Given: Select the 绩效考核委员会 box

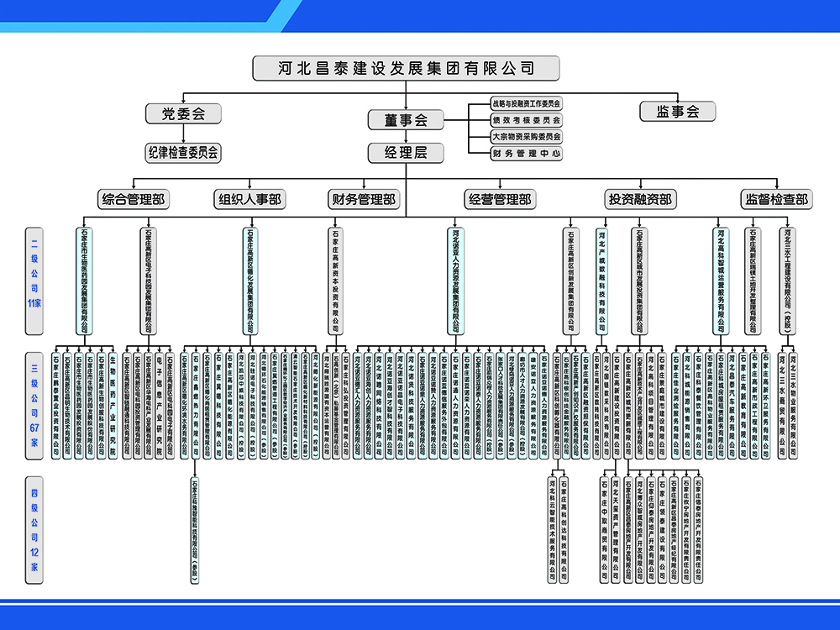Looking at the screenshot, I should [526, 120].
